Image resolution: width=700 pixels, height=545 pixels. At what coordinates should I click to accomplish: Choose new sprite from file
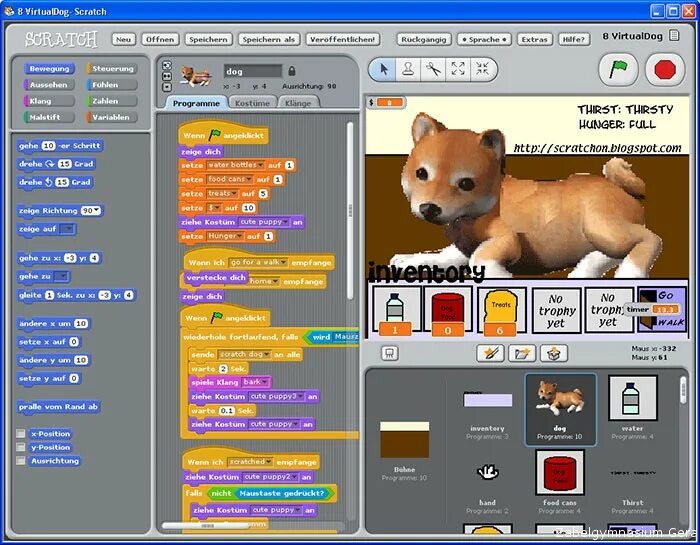click(x=521, y=354)
